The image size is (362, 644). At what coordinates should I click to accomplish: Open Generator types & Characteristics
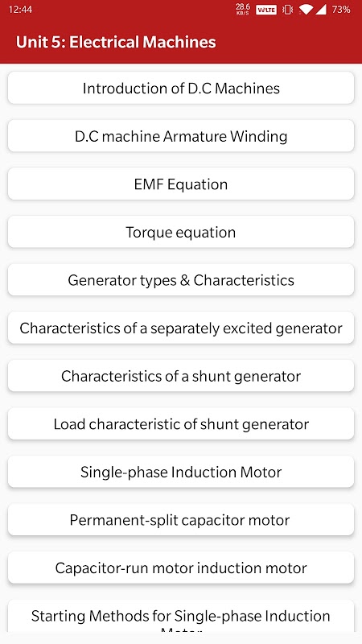(x=181, y=280)
